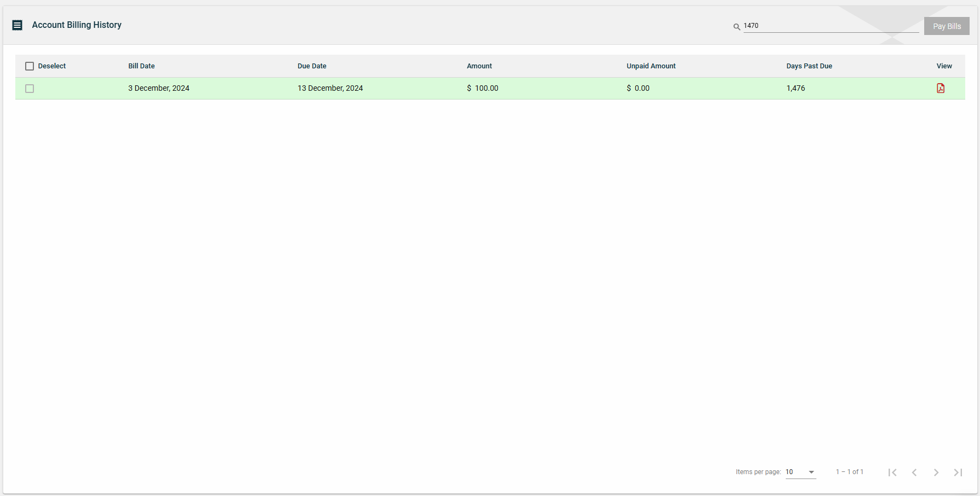Open the items per page dropdown
Image resolution: width=980 pixels, height=496 pixels.
pyautogui.click(x=799, y=472)
